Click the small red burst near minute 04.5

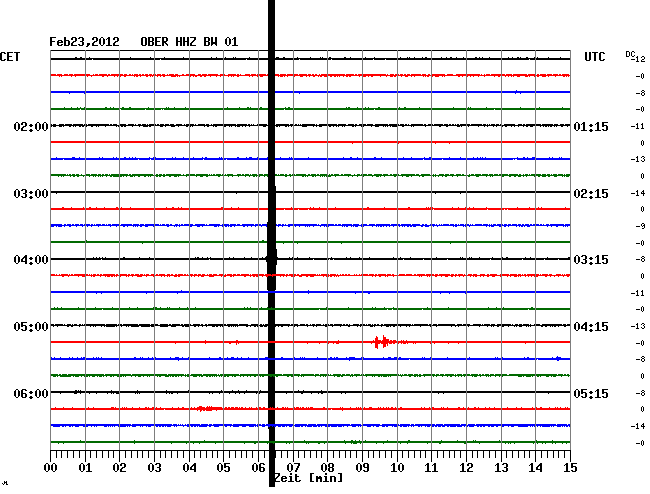tap(209, 409)
